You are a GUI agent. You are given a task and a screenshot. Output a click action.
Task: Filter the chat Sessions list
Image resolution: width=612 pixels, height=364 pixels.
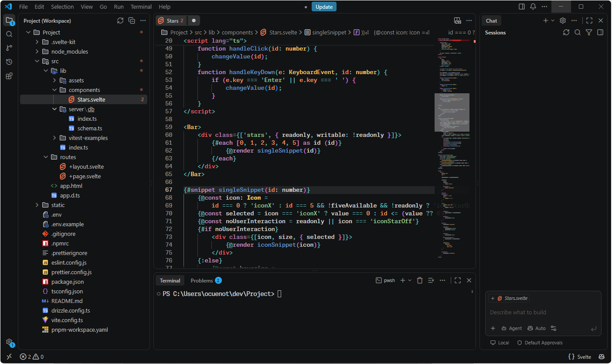coord(589,32)
